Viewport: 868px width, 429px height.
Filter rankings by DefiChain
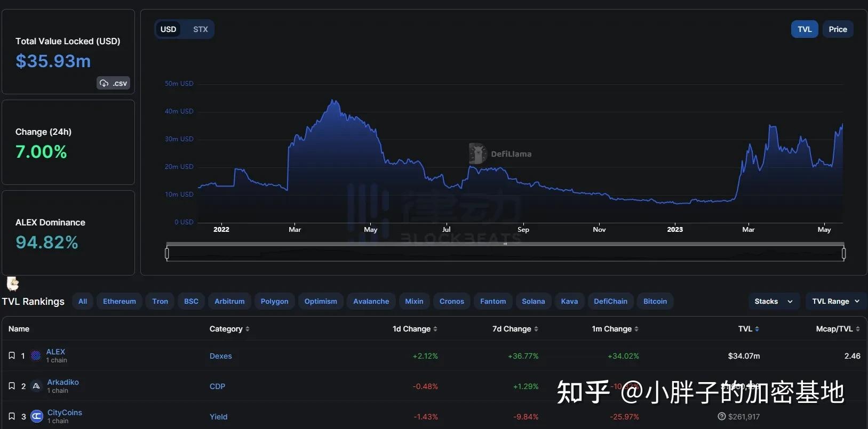click(611, 301)
